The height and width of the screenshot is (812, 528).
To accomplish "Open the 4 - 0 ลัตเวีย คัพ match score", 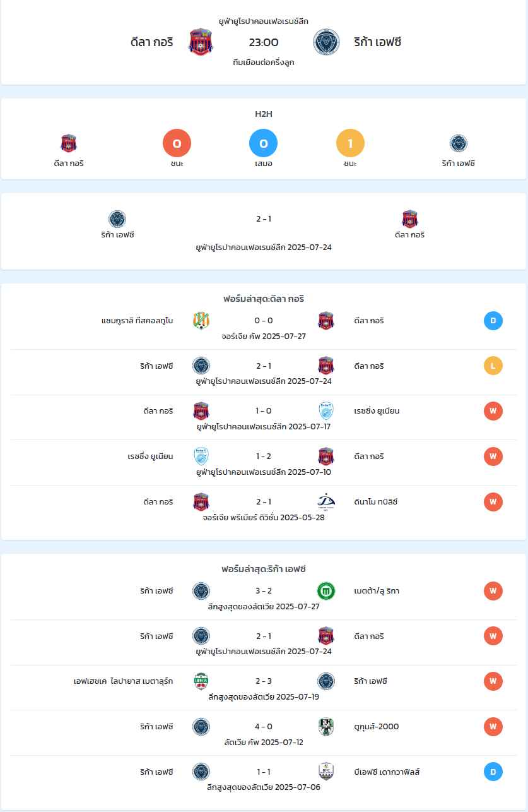I will pos(264,727).
